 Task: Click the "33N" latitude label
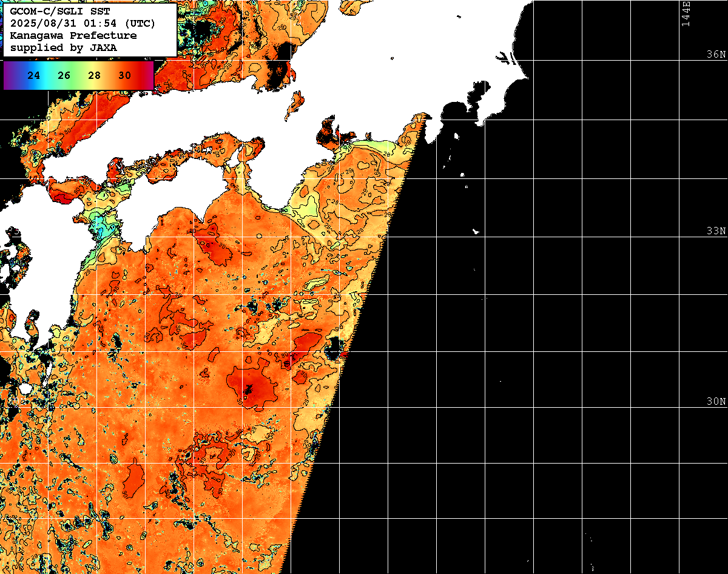pos(716,231)
